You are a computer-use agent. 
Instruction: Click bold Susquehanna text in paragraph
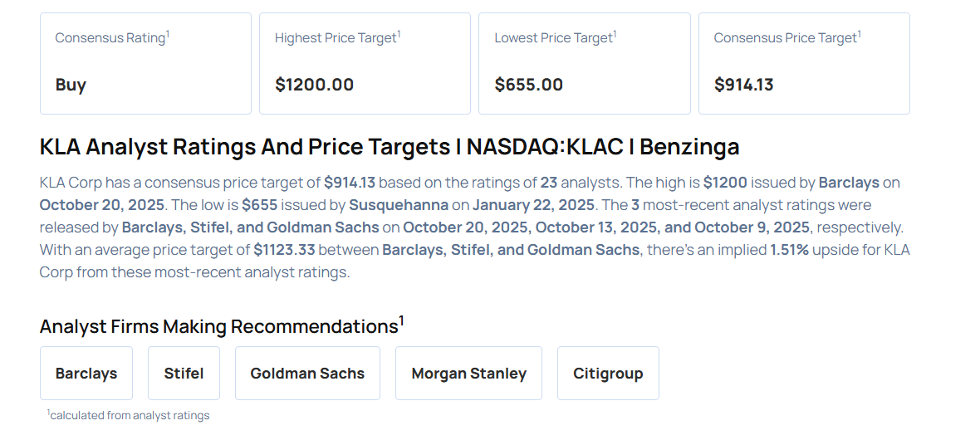[x=396, y=204]
